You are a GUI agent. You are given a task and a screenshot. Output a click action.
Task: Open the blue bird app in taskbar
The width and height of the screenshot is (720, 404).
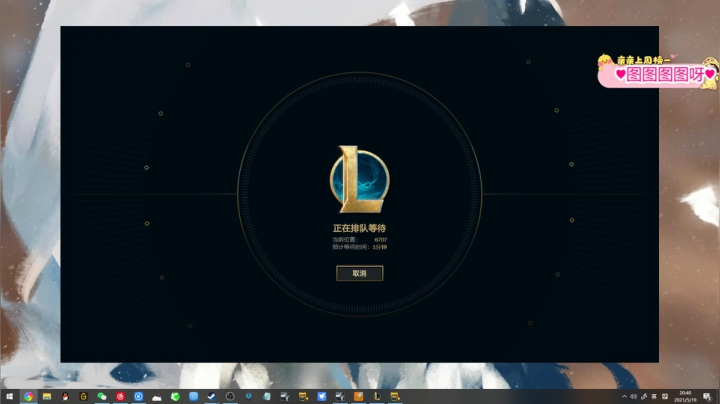pos(322,396)
